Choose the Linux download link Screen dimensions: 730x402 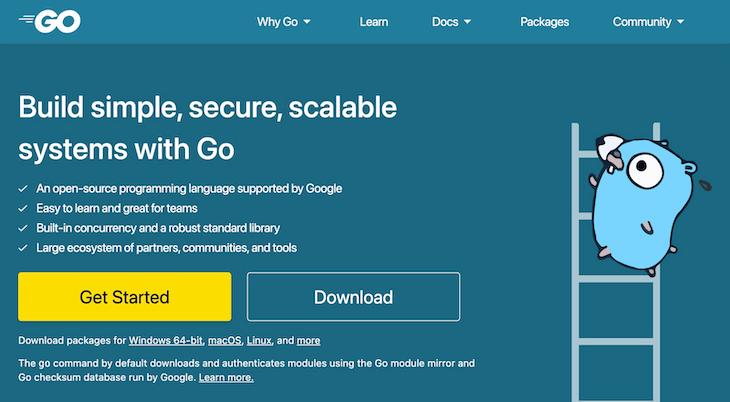260,341
